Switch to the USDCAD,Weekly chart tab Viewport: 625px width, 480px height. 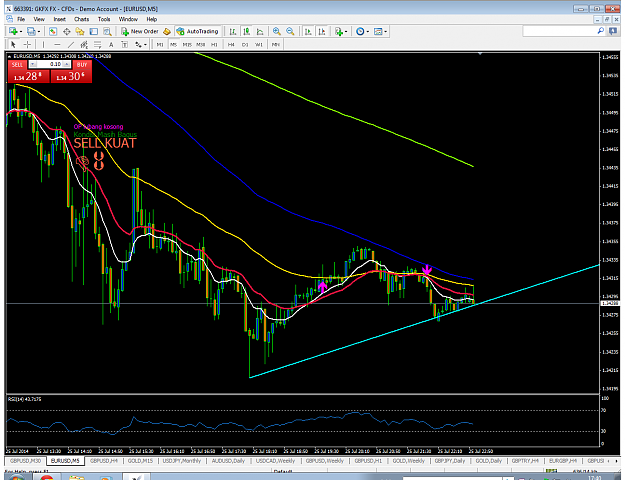click(x=275, y=460)
